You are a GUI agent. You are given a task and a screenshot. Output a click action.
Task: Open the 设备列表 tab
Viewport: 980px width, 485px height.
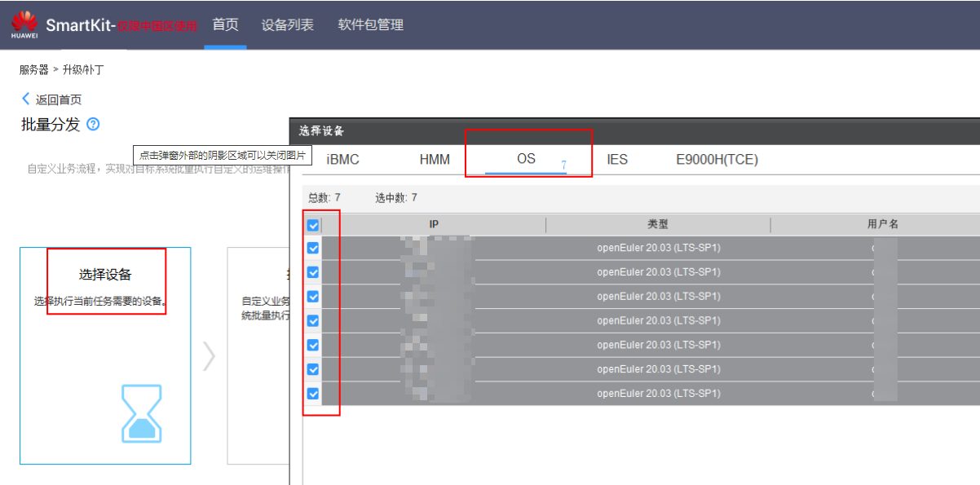pyautogui.click(x=287, y=24)
